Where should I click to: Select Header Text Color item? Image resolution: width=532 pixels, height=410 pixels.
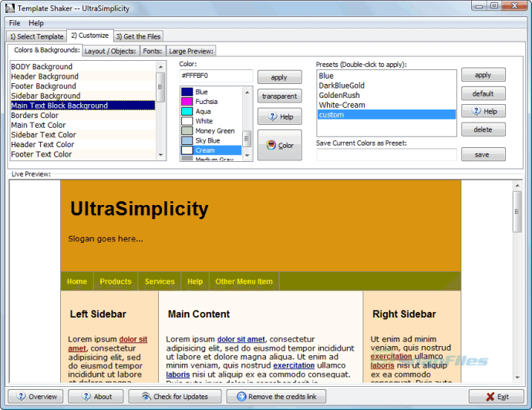pos(82,144)
